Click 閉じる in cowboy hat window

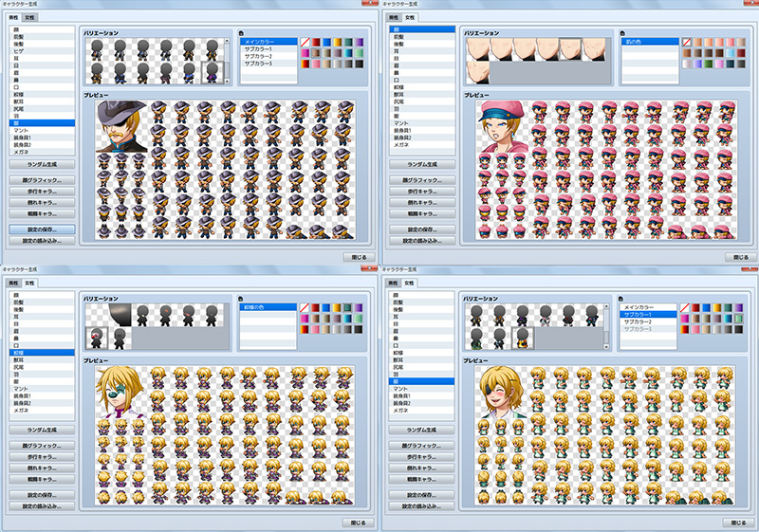tap(360, 257)
